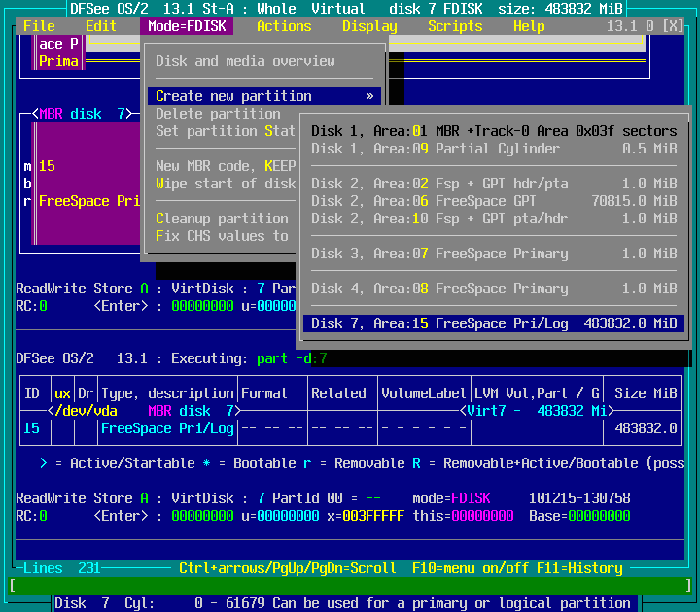Viewport: 700px width, 612px height.
Task: Click the green command input line
Action: pos(350,586)
